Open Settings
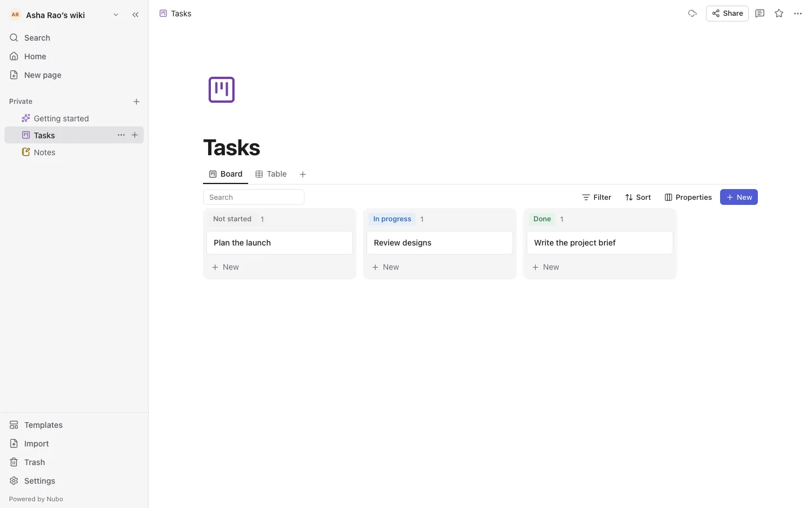This screenshot has width=812, height=508. coord(74,481)
